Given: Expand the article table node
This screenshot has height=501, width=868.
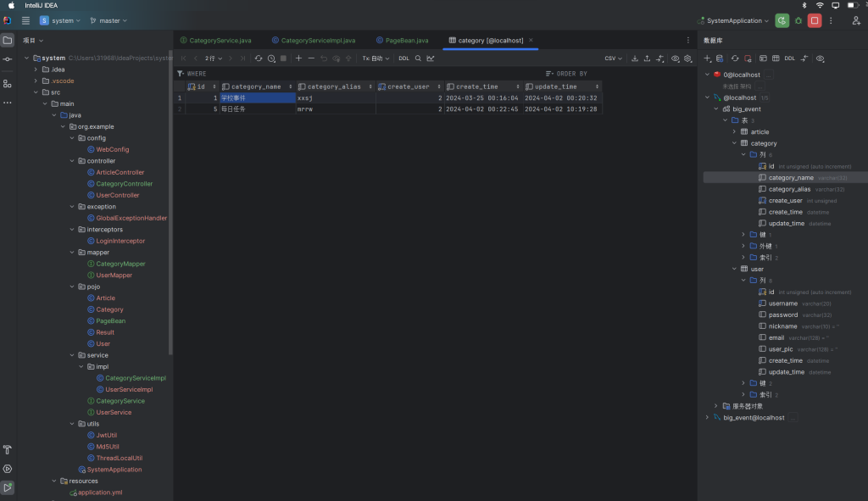Looking at the screenshot, I should 735,132.
